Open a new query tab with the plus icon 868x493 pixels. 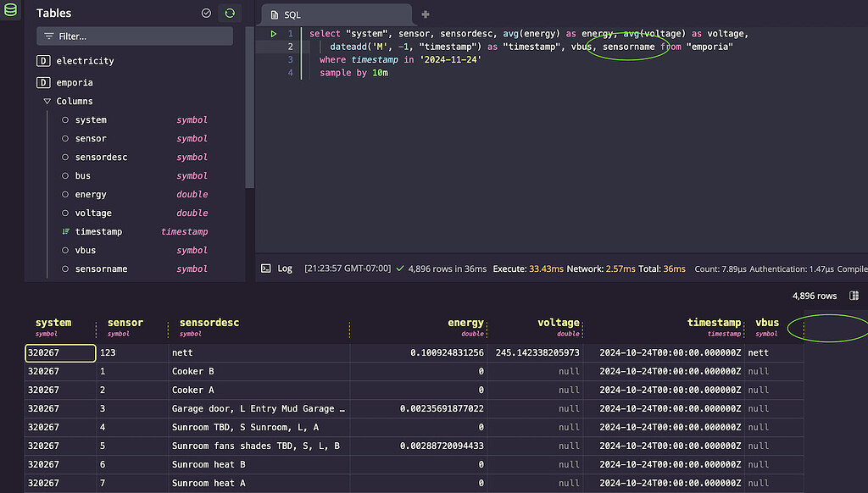pos(425,14)
